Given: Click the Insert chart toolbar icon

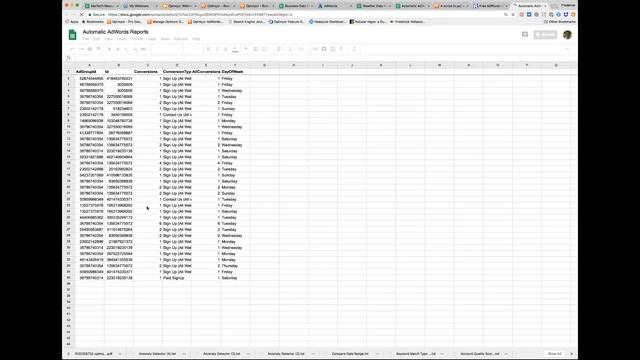Looking at the screenshot, I should coord(333,49).
